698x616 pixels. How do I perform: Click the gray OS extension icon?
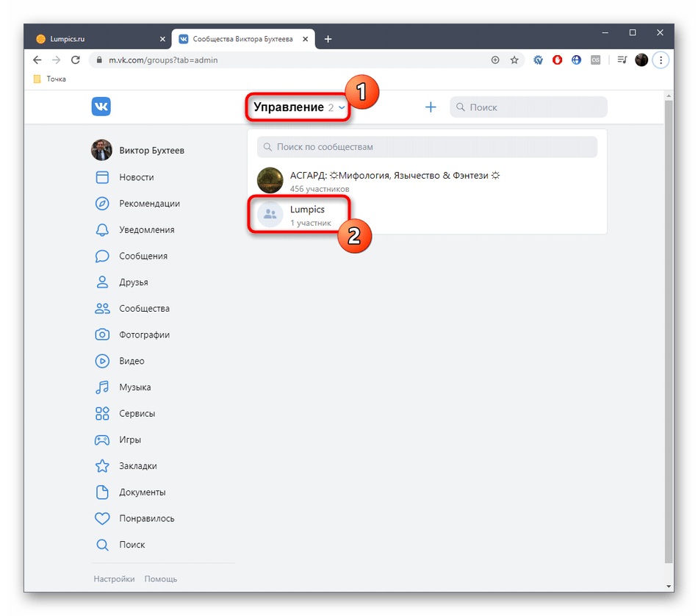pos(596,60)
